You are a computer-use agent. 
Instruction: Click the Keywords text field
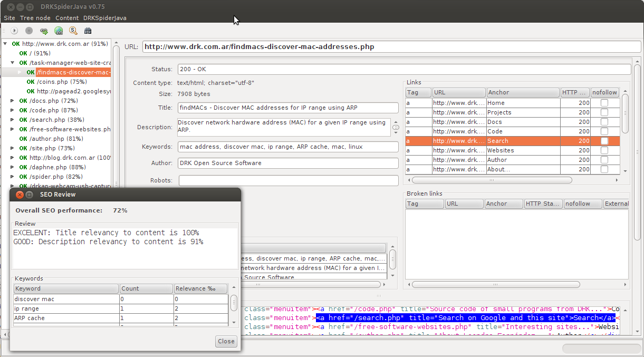click(x=288, y=147)
